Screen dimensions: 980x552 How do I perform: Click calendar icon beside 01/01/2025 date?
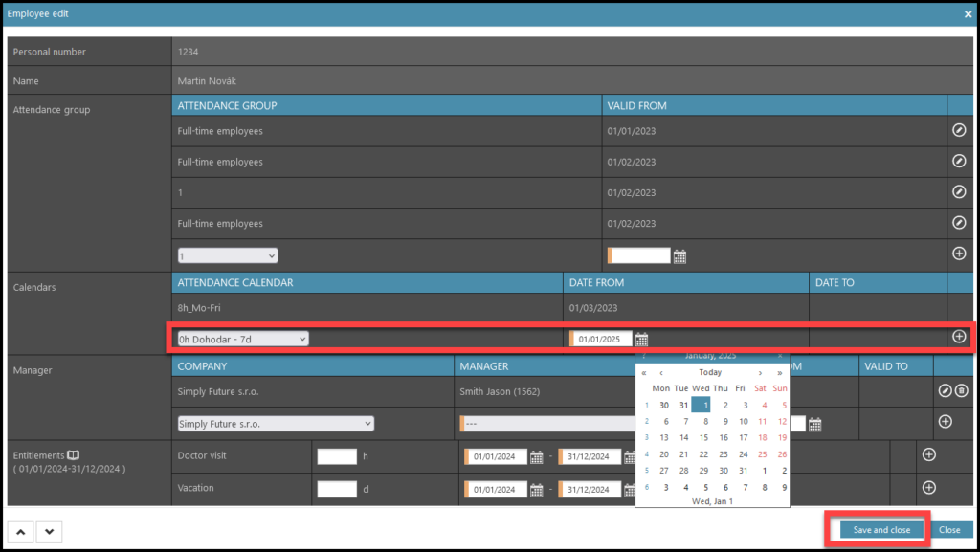642,339
